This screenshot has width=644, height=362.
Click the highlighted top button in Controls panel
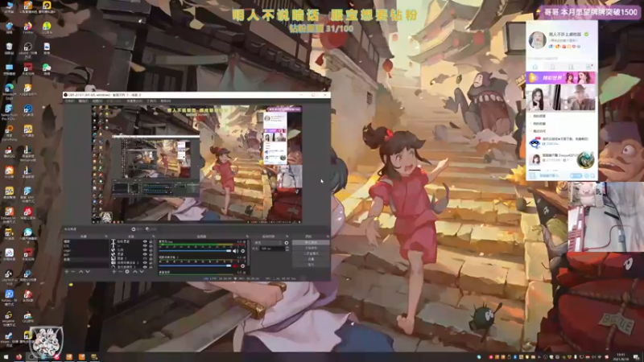pos(311,243)
